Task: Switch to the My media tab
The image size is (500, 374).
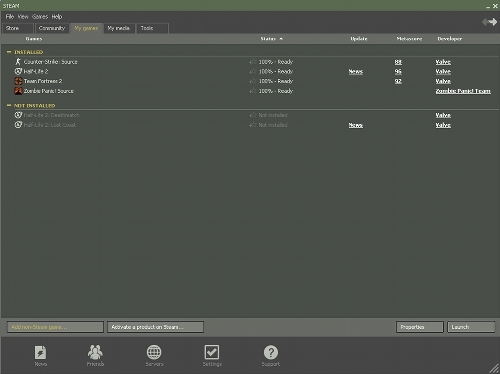Action: click(x=119, y=28)
